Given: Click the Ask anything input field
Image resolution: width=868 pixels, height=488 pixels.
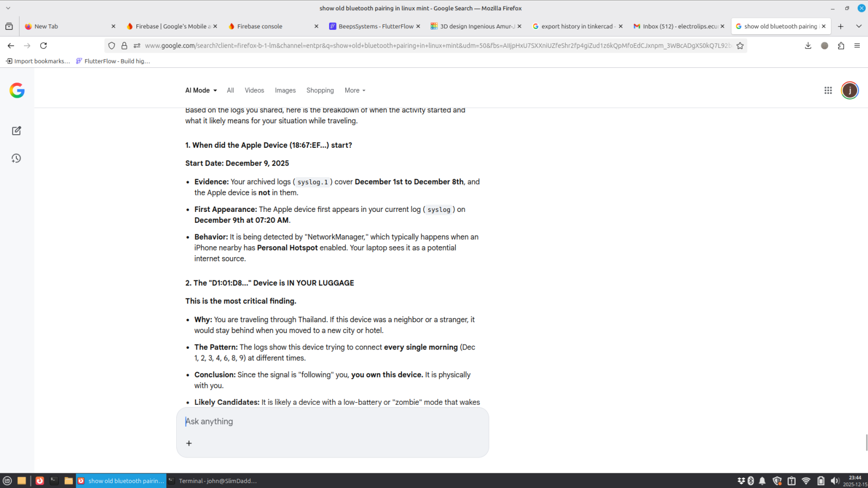Looking at the screenshot, I should click(x=332, y=422).
